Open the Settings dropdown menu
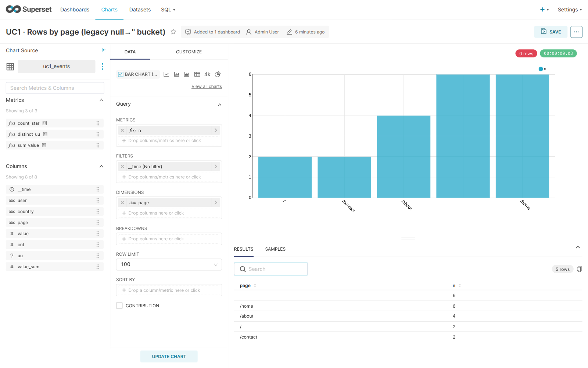 (x=570, y=10)
